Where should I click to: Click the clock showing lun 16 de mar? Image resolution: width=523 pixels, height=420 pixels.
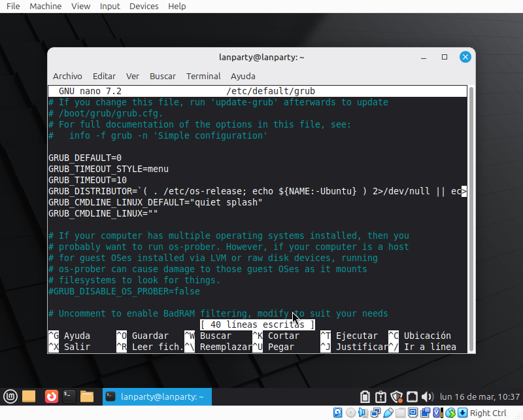tap(480, 396)
